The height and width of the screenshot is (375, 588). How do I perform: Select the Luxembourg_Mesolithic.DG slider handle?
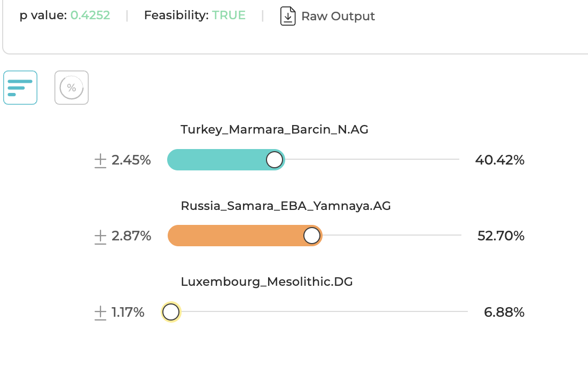click(171, 312)
